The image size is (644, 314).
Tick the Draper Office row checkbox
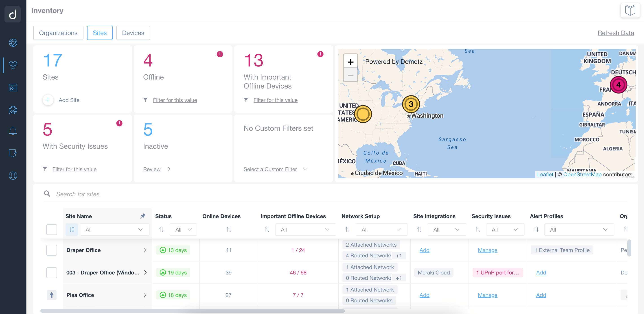tap(52, 250)
